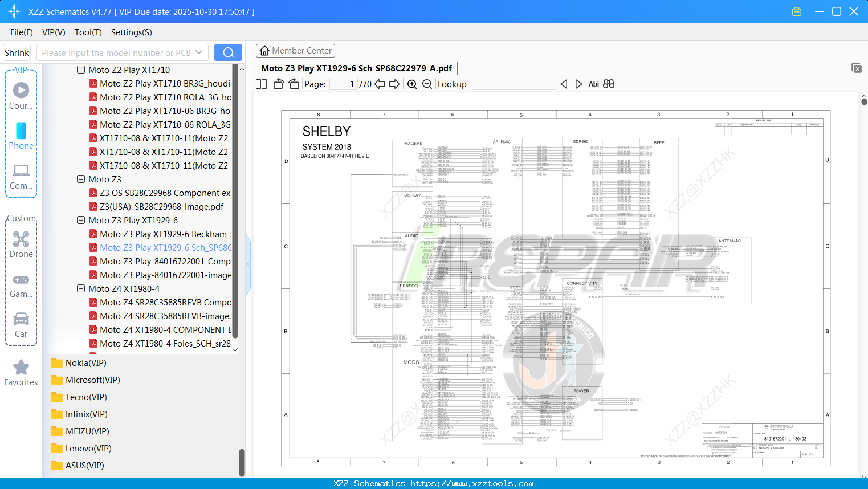
Task: Open Moto Z3 Play-84016722001-image file
Action: coord(160,275)
